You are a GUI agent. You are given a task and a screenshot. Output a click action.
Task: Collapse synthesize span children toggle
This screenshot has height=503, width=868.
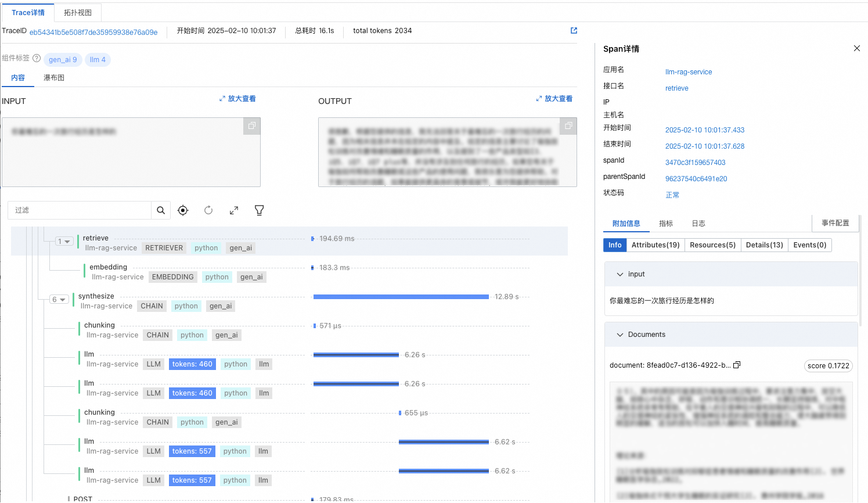coord(60,300)
